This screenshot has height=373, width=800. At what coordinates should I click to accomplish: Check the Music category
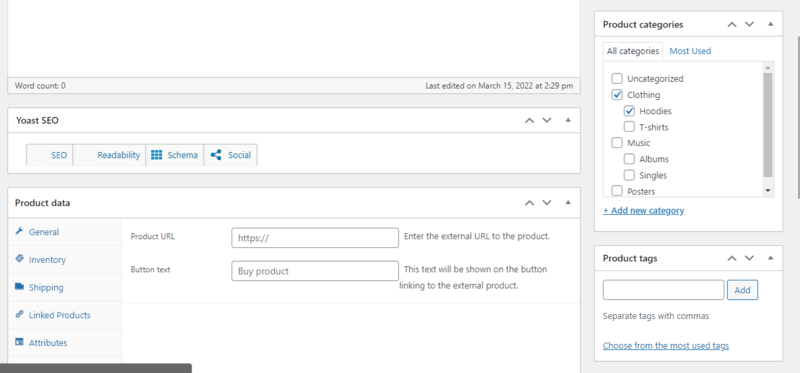coord(617,143)
